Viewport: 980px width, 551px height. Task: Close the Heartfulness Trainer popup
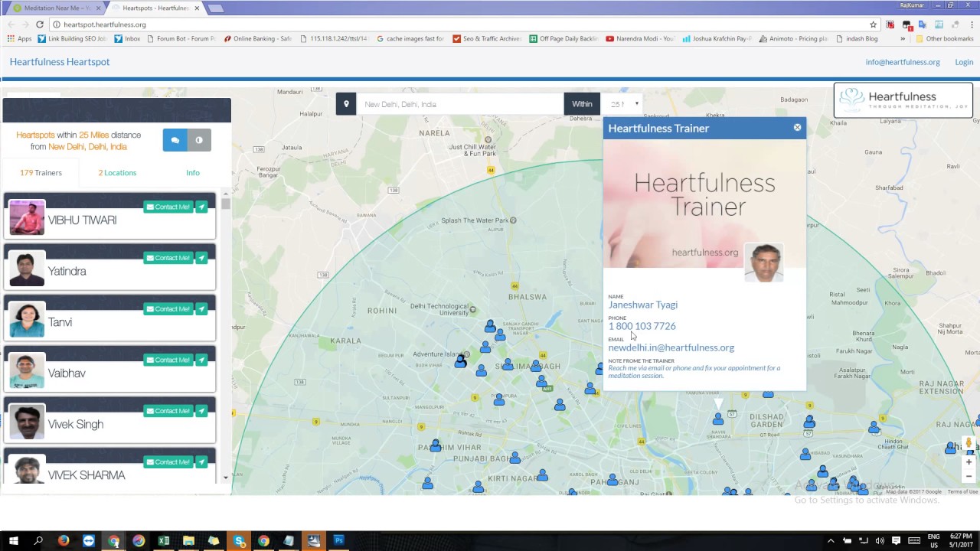point(797,128)
